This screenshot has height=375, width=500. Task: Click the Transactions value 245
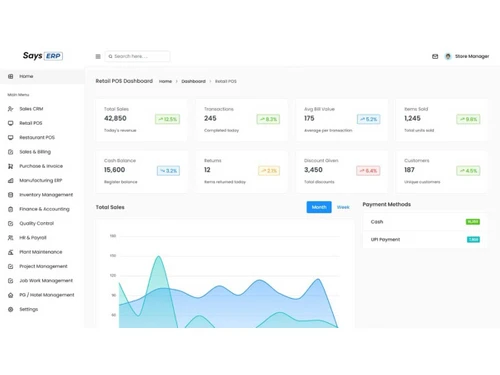210,118
